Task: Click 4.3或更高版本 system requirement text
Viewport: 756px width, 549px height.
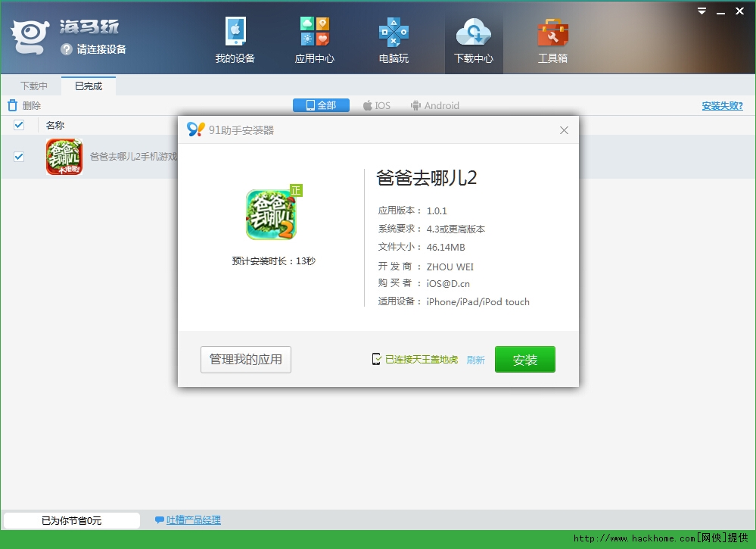Action: click(456, 229)
